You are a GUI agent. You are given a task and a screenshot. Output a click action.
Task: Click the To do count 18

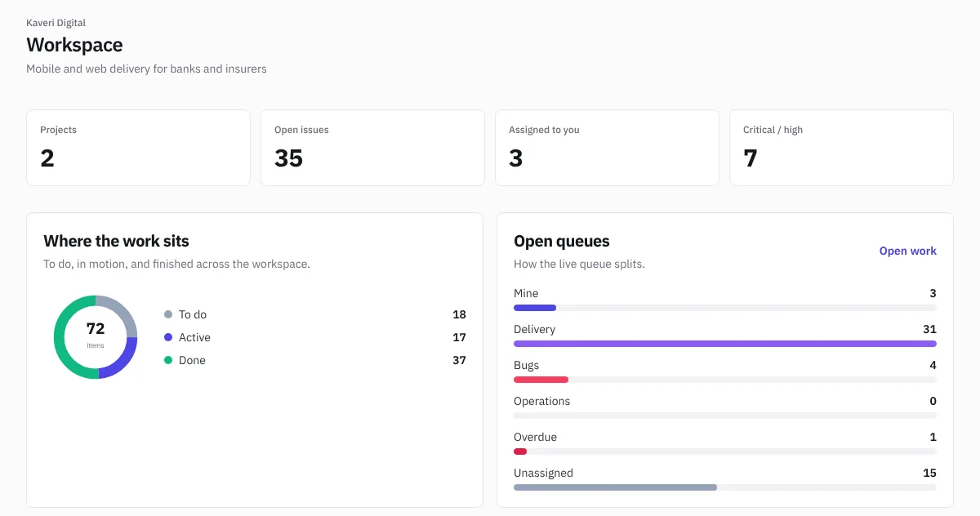[459, 314]
